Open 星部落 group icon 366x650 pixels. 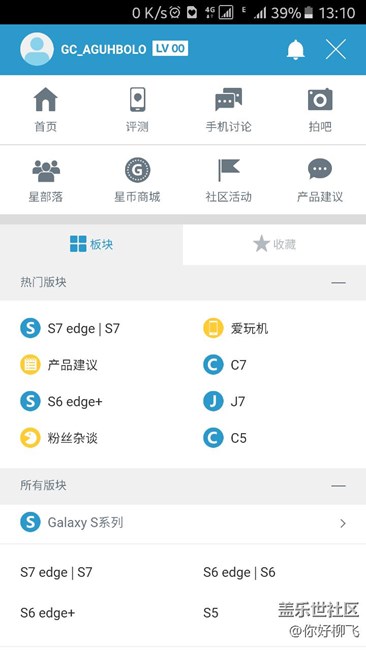tap(46, 171)
